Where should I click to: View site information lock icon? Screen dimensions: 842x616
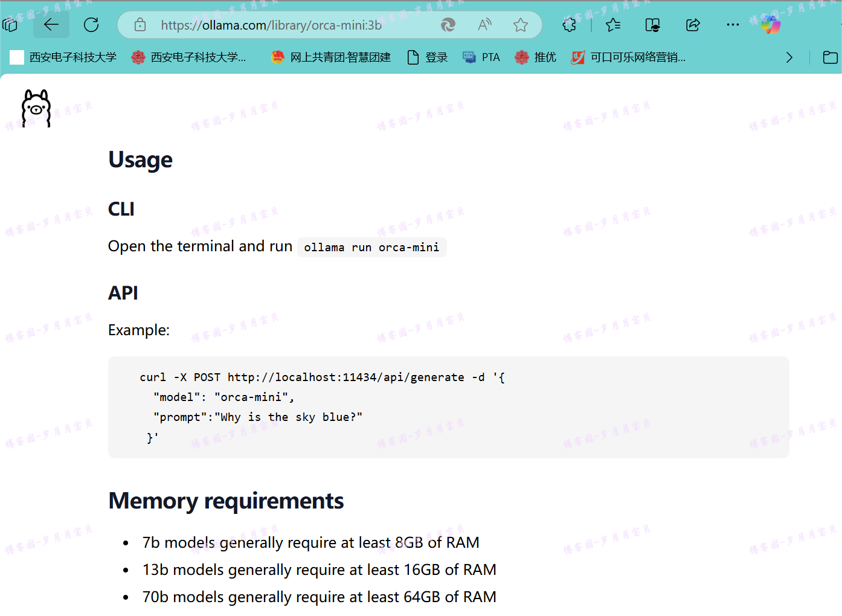(140, 25)
